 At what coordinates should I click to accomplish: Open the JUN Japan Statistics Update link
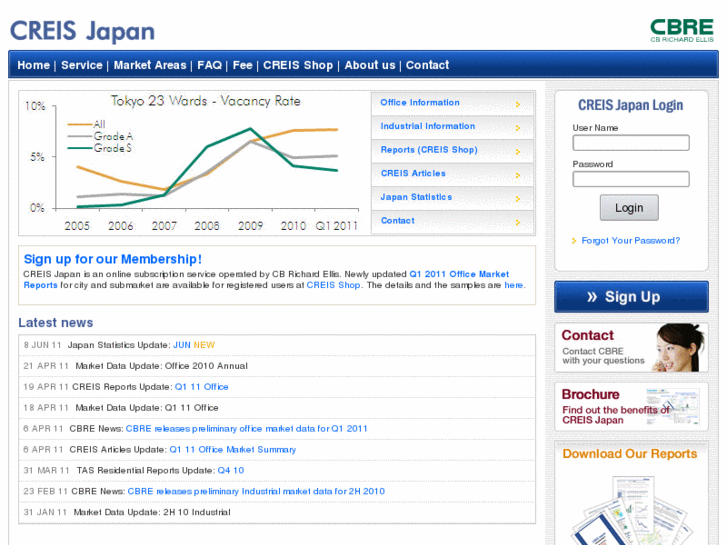182,345
